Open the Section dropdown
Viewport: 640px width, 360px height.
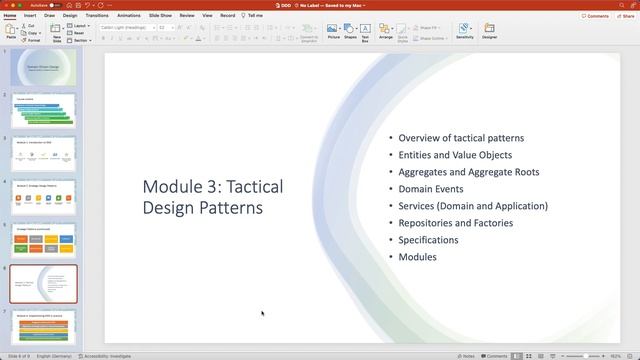[x=79, y=40]
